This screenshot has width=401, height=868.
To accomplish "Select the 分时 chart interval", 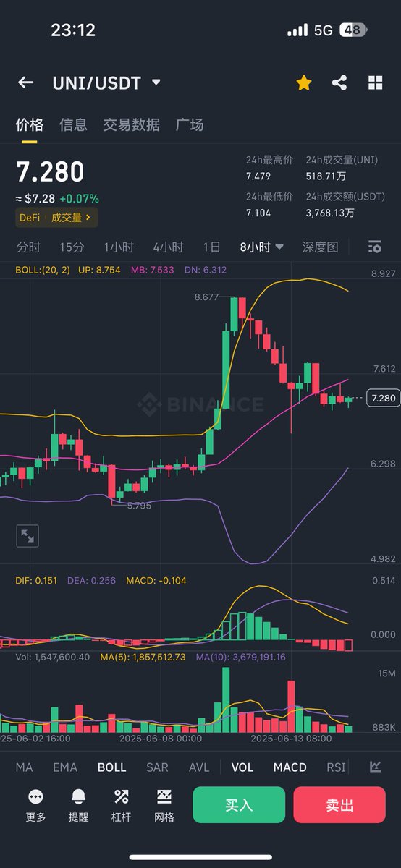I will coord(28,247).
